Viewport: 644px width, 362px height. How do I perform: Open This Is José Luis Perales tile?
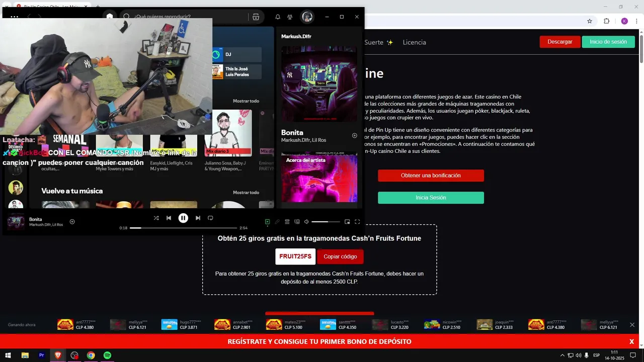coord(236,71)
